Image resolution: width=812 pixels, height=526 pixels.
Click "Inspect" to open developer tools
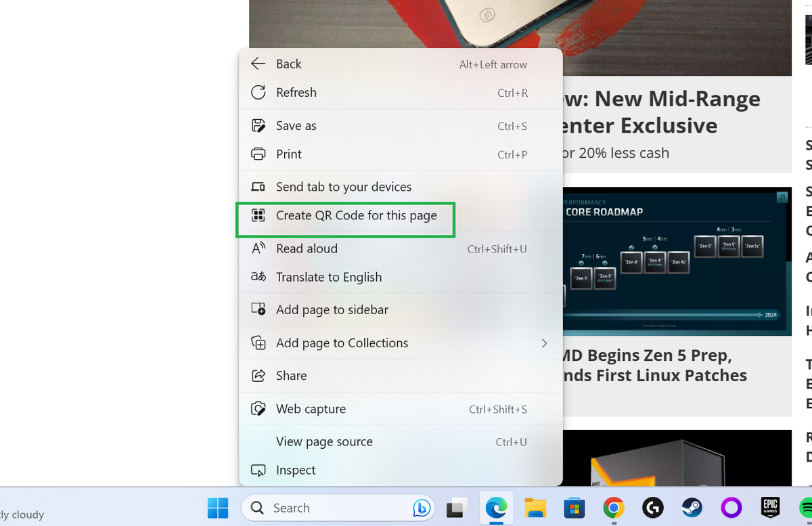pyautogui.click(x=296, y=470)
